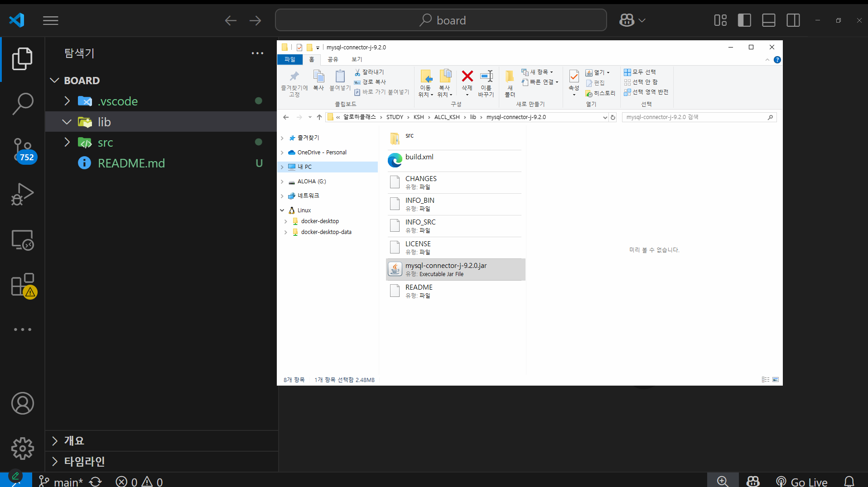Click the VS Code board search bar
Viewport: 868px width, 487px height.
pyautogui.click(x=441, y=20)
